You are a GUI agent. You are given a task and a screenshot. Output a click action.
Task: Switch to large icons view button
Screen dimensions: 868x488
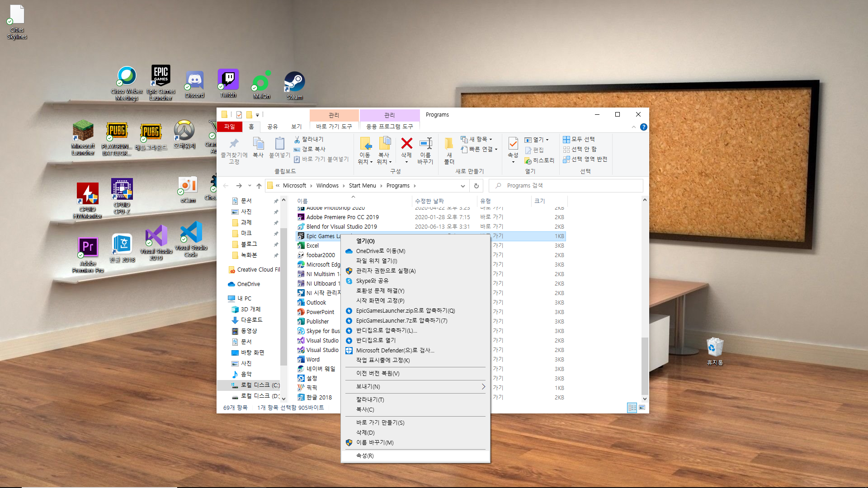tap(642, 408)
